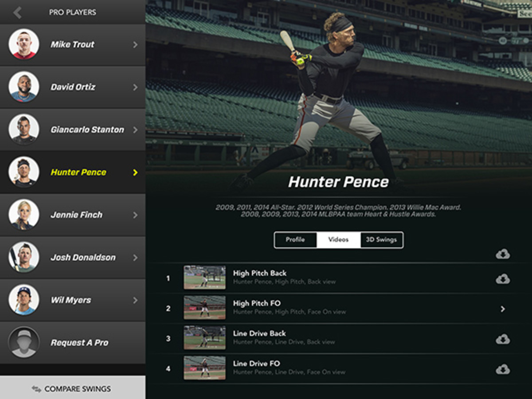Select the Hunter Pence list entry
Image resolution: width=532 pixels, height=399 pixels.
point(73,172)
